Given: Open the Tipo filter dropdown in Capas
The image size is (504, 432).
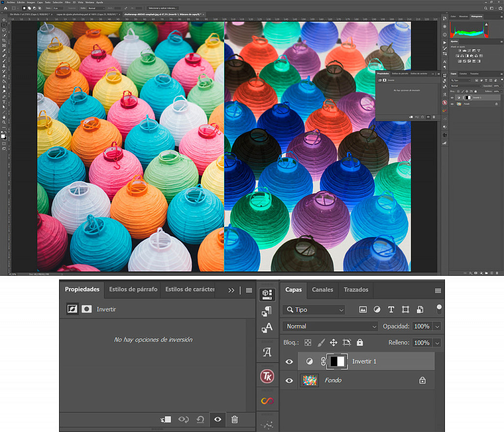Looking at the screenshot, I should [314, 309].
